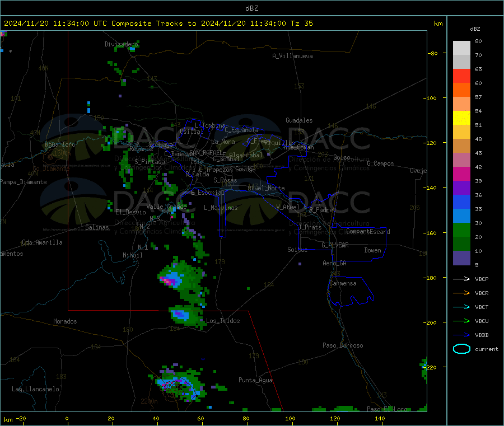
Task: Click the Paso_Barroso location label
Action: [x=343, y=345]
